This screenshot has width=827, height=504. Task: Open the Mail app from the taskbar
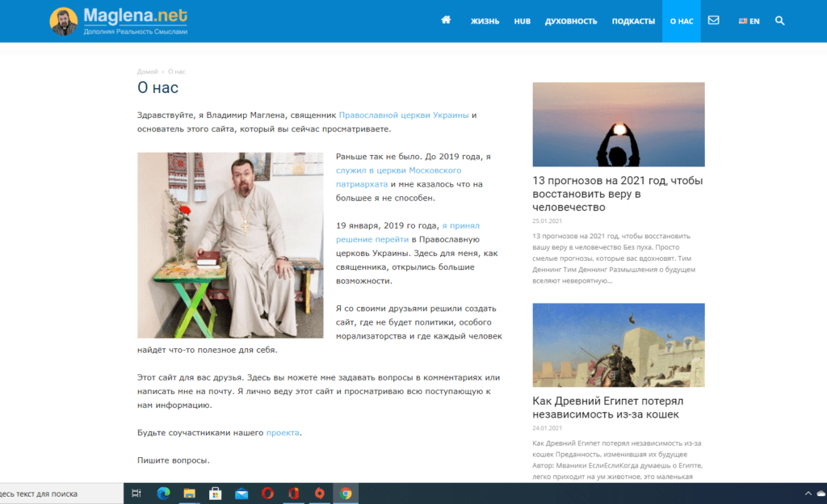click(241, 493)
